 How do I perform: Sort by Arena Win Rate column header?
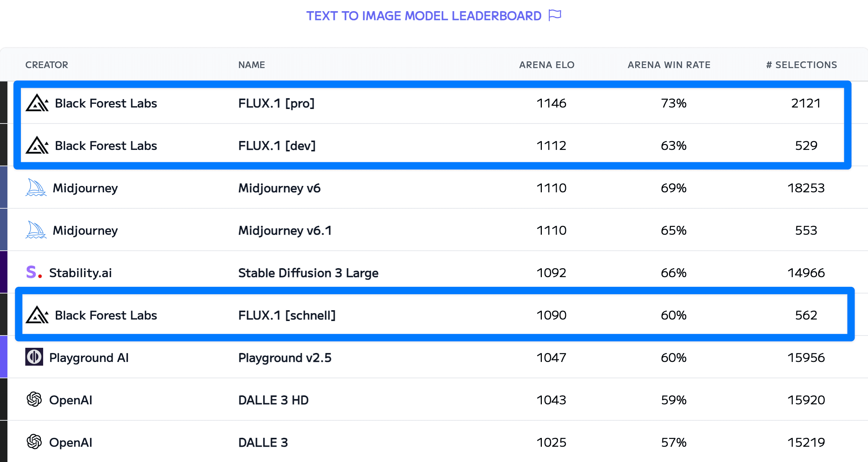pos(669,65)
